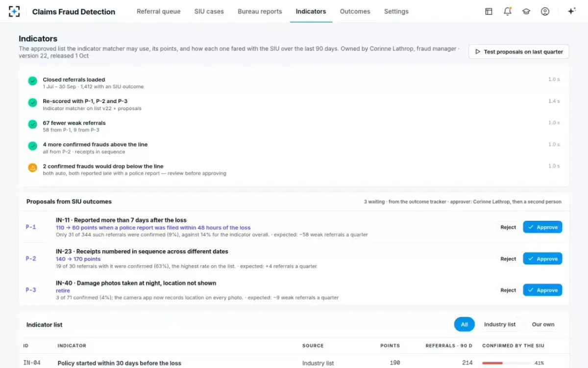588x368 pixels.
Task: Open the notifications bell
Action: (508, 11)
